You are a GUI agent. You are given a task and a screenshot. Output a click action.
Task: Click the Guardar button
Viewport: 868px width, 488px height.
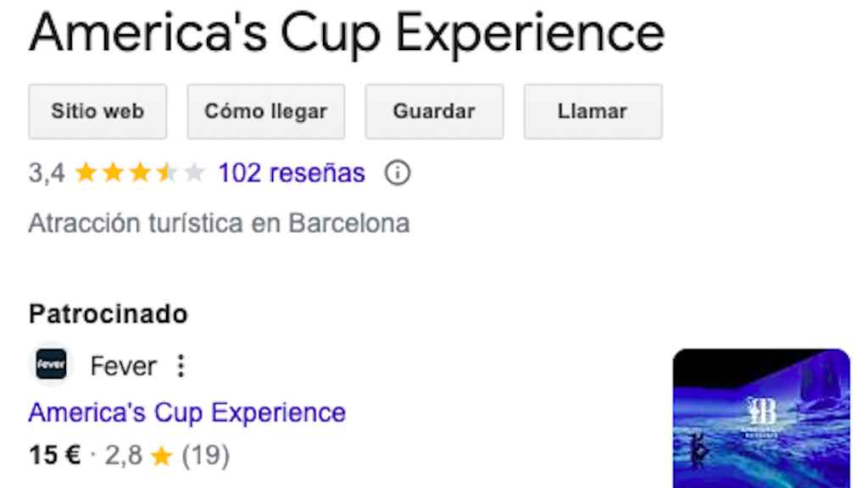[434, 111]
